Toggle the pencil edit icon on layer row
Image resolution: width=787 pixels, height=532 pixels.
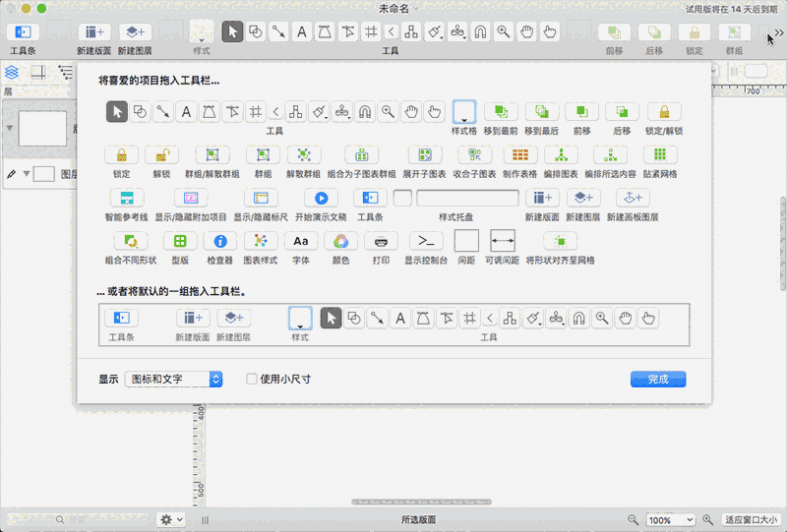pos(12,174)
